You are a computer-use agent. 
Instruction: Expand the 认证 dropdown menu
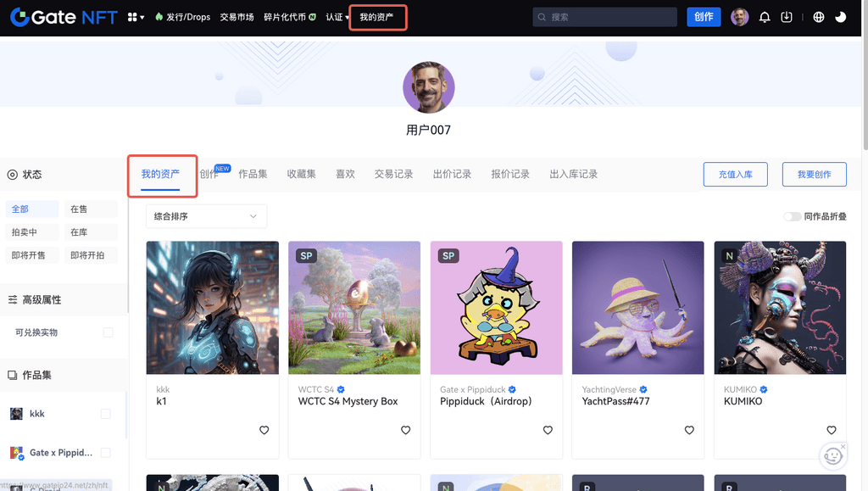(337, 17)
